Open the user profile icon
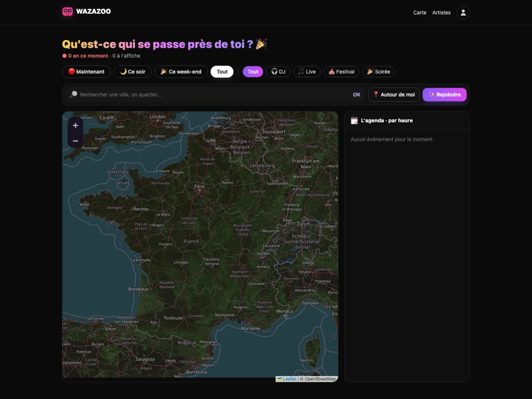 pyautogui.click(x=463, y=12)
